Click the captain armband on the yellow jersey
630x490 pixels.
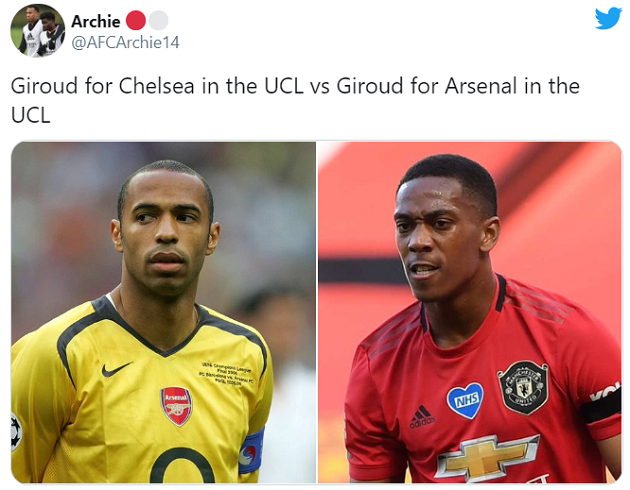pos(251,452)
